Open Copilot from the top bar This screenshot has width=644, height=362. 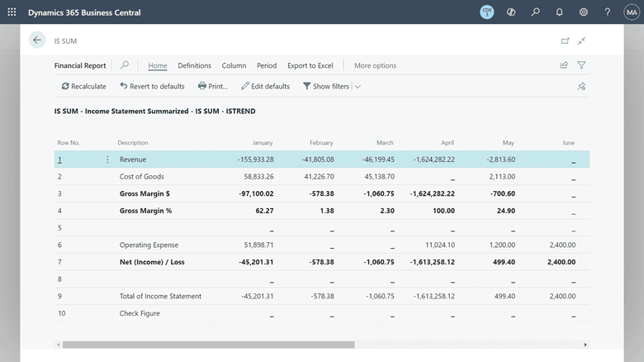click(x=511, y=12)
